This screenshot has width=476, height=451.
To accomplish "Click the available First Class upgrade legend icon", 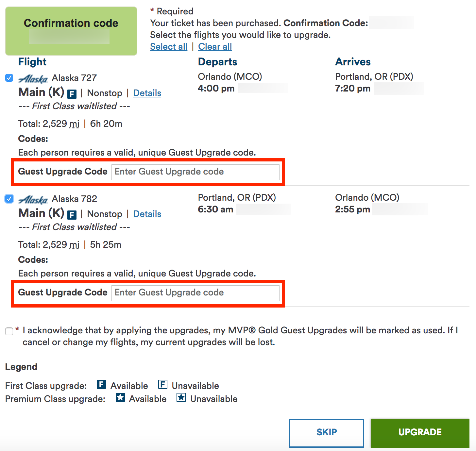I will click(x=101, y=385).
